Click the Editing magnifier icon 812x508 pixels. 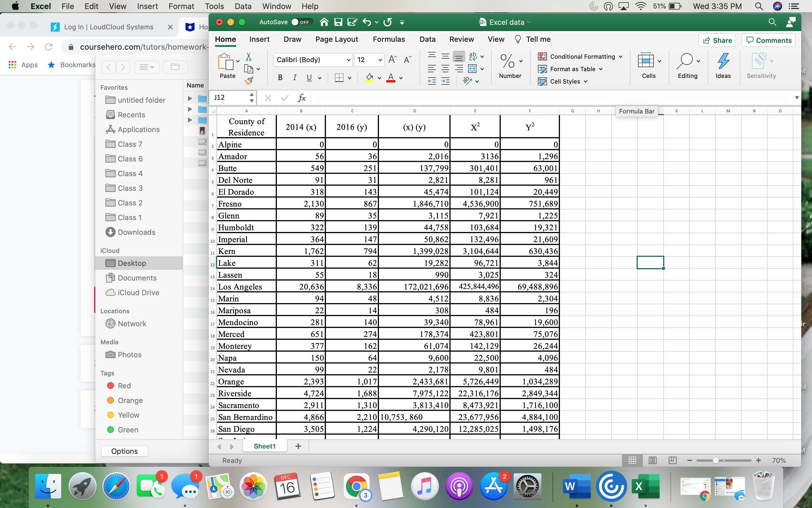pyautogui.click(x=685, y=62)
